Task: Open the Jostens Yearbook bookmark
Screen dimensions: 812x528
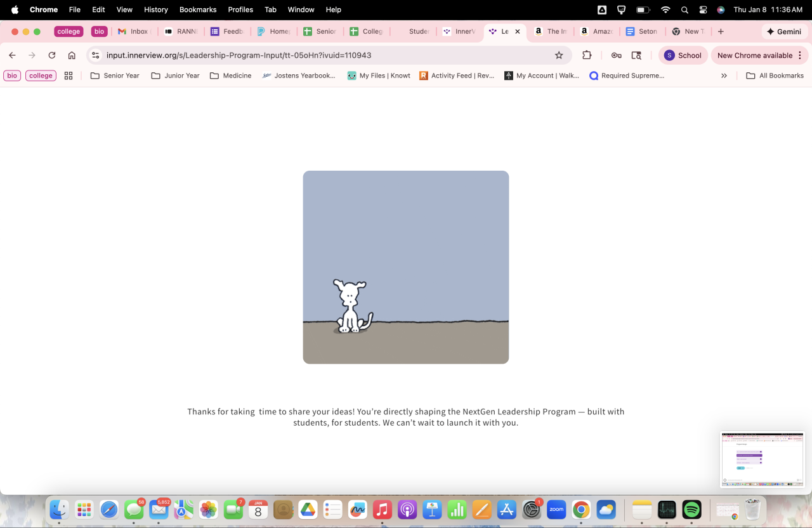Action: (x=299, y=76)
